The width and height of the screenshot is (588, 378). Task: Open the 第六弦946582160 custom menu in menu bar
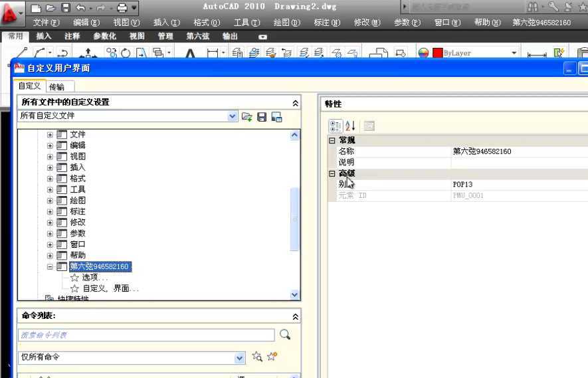541,23
